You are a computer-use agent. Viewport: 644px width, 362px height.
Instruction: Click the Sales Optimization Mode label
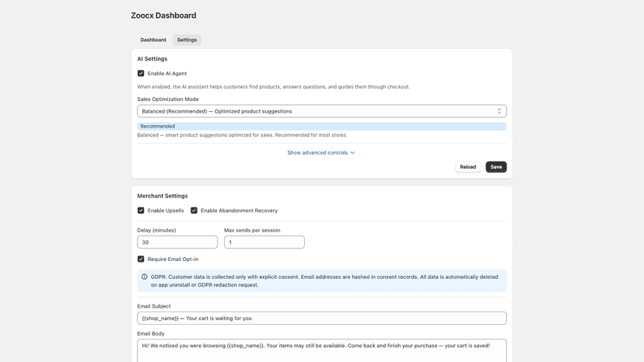tap(167, 99)
